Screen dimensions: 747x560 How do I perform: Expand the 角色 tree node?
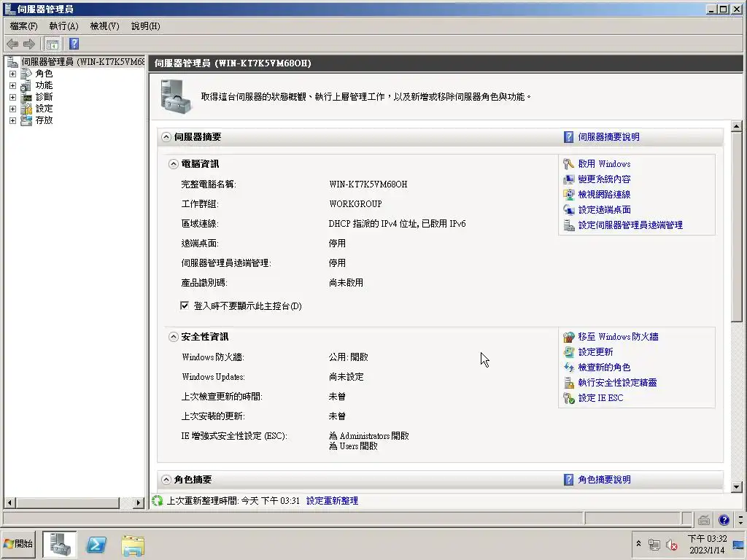[x=13, y=74]
